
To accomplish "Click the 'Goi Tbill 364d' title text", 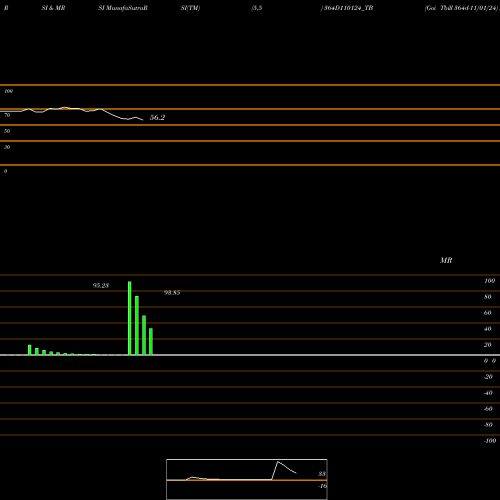I will coord(462,8).
